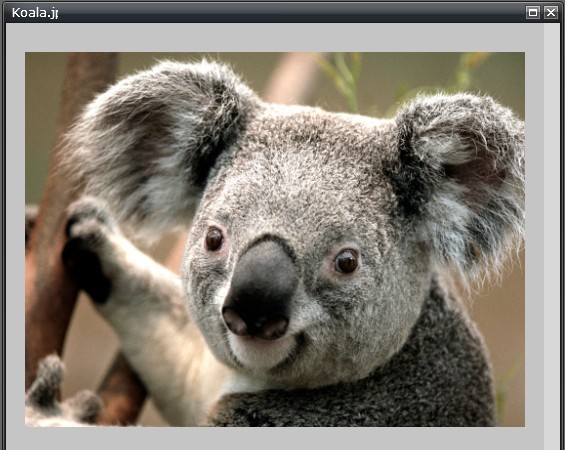Viewport: 565px width, 450px height.
Task: Maximize the Koala image window
Action: pos(533,13)
